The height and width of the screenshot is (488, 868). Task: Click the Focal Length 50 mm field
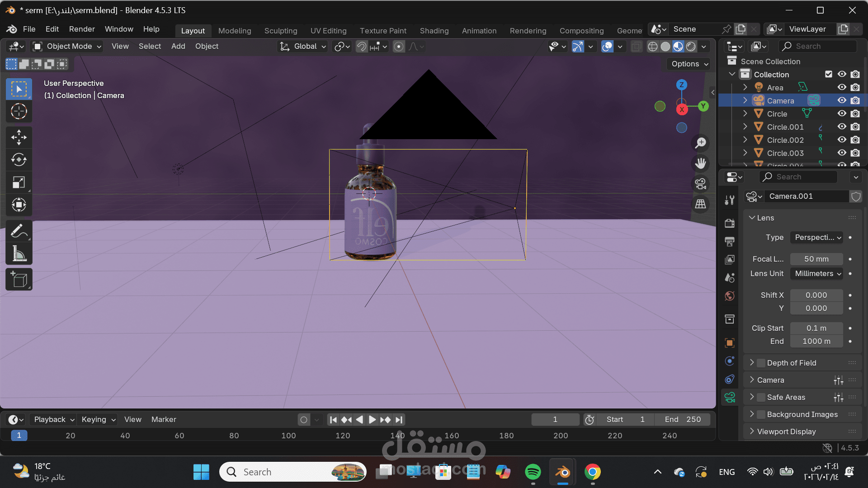click(x=816, y=259)
